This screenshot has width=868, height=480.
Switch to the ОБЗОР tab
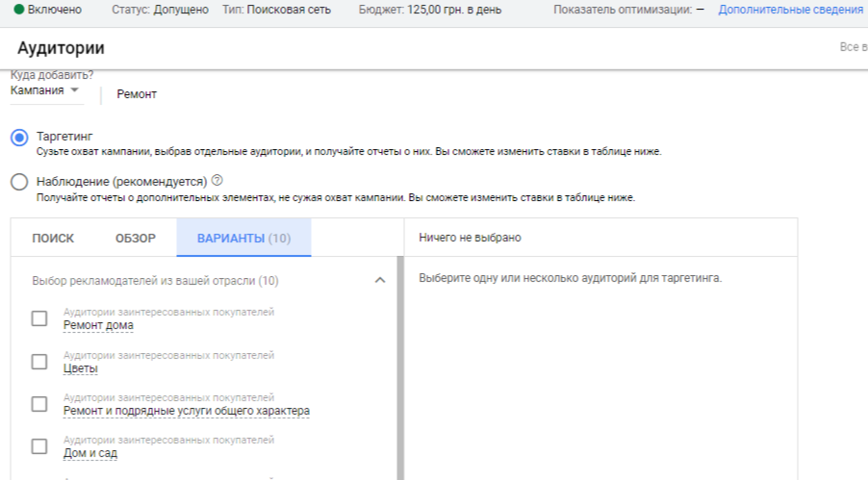(136, 238)
